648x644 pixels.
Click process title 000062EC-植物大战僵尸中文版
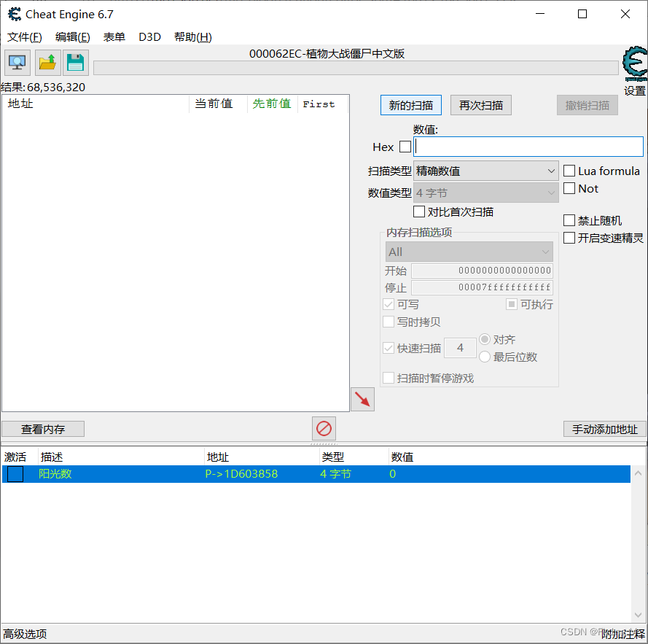[x=327, y=54]
